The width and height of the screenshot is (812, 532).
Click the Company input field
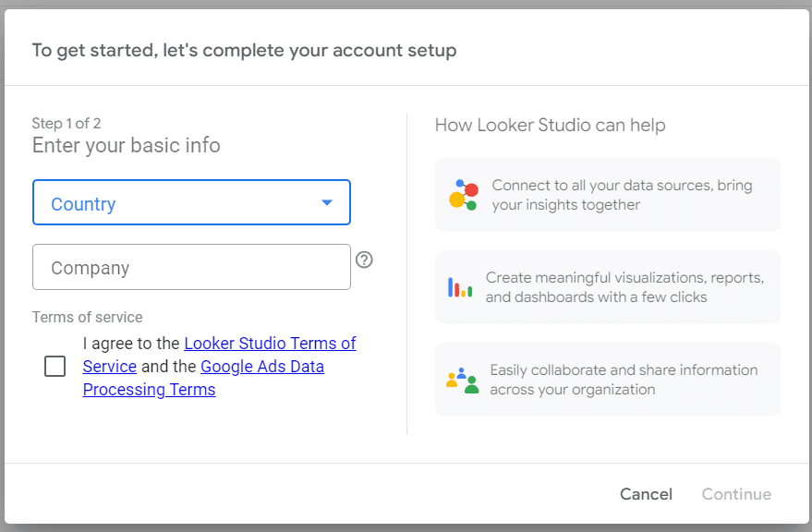point(191,266)
